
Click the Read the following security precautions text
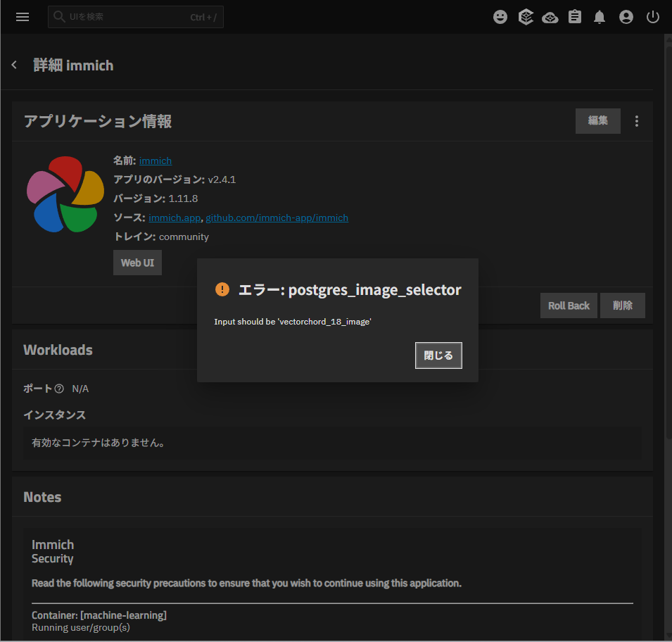coord(246,584)
